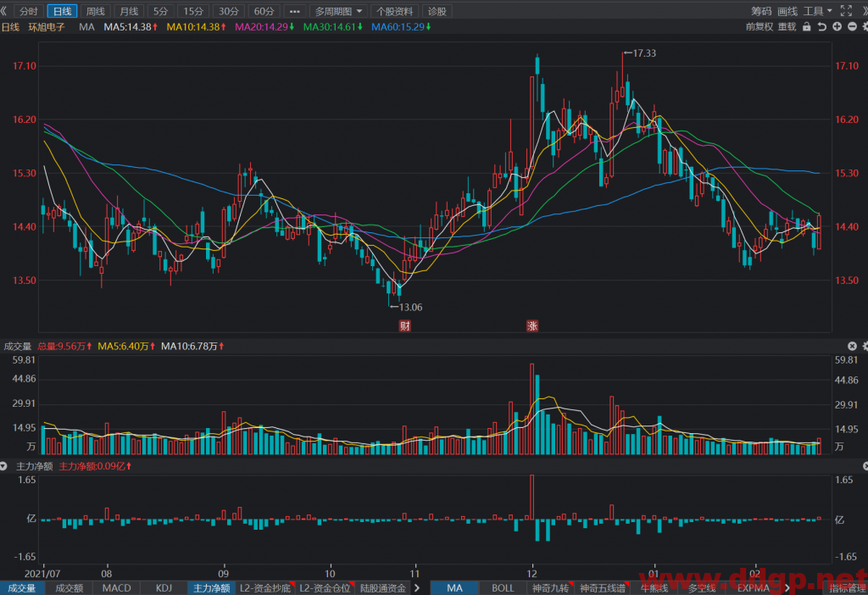Select the MA main indicator tab
The height and width of the screenshot is (595, 868).
(454, 588)
